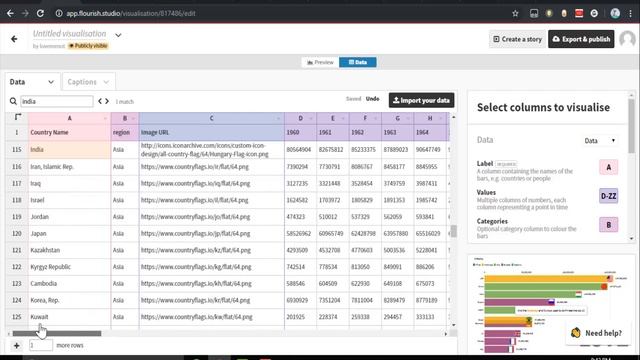Open the dropdown next to Untitled visualisation

(118, 36)
